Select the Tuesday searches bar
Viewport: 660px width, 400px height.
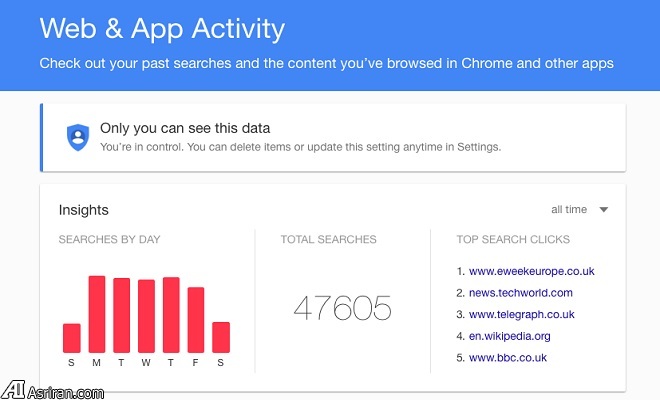(122, 315)
